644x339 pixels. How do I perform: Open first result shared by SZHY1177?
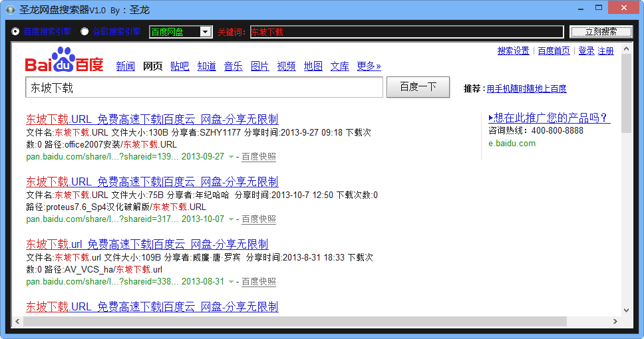pyautogui.click(x=152, y=120)
